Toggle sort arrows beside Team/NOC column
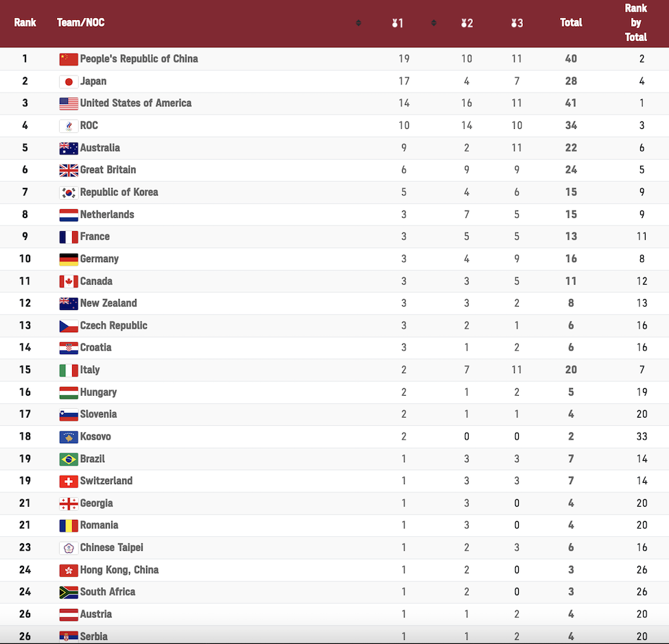 click(358, 23)
